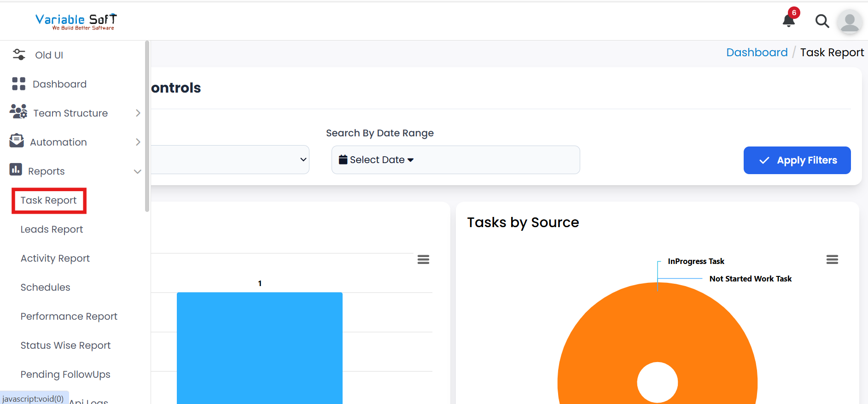Click the Team Structure people icon
This screenshot has height=404, width=868.
click(x=18, y=112)
